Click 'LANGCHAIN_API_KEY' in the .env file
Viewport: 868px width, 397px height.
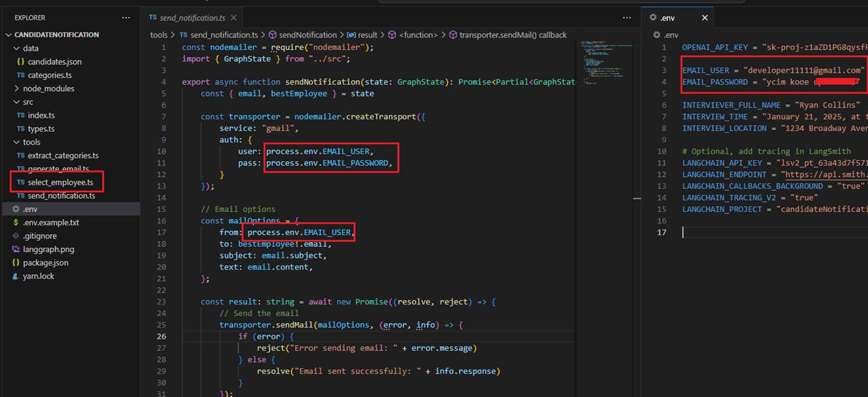click(x=722, y=163)
